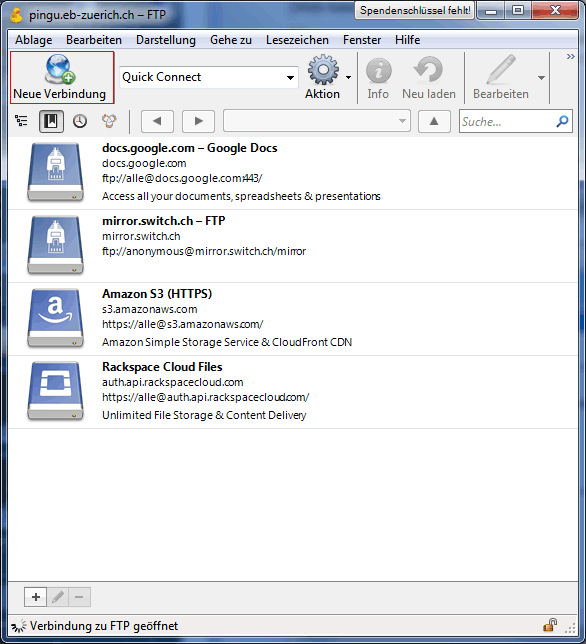Expand the Quick Connect combo box

(290, 77)
